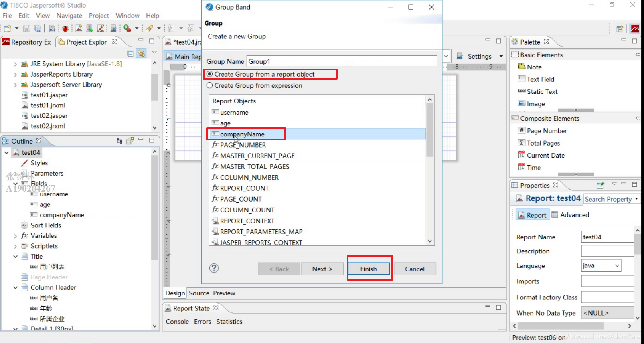Collapse the Column Header outline node
Image resolution: width=644 pixels, height=344 pixels.
click(15, 287)
